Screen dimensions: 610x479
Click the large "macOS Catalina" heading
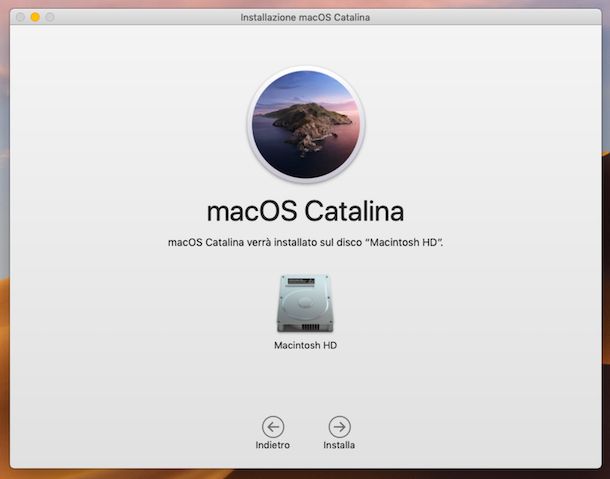click(305, 212)
